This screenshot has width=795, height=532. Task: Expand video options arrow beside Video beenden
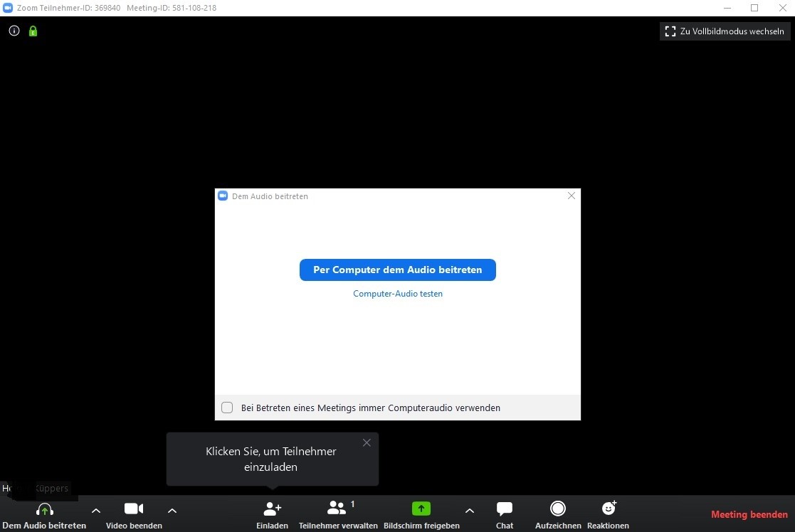[172, 511]
